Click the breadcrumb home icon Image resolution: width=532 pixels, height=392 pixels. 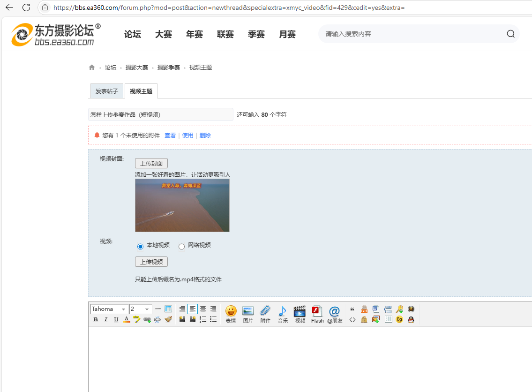point(92,67)
